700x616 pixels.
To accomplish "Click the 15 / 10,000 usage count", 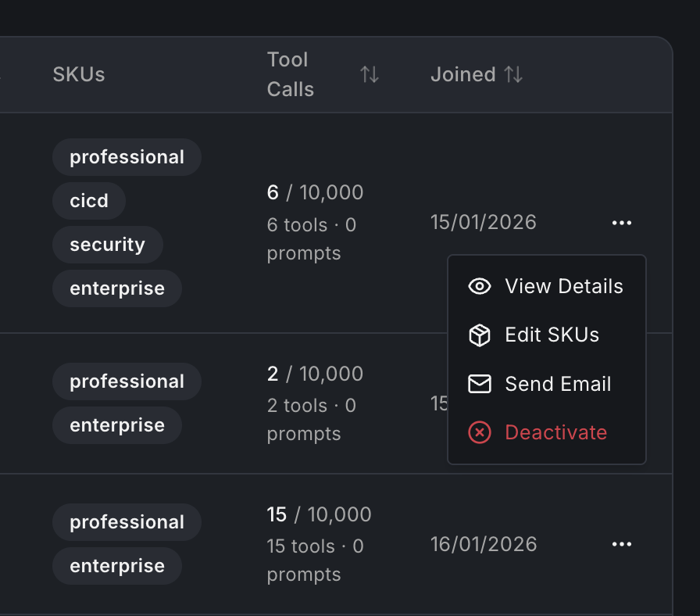I will pos(319,514).
